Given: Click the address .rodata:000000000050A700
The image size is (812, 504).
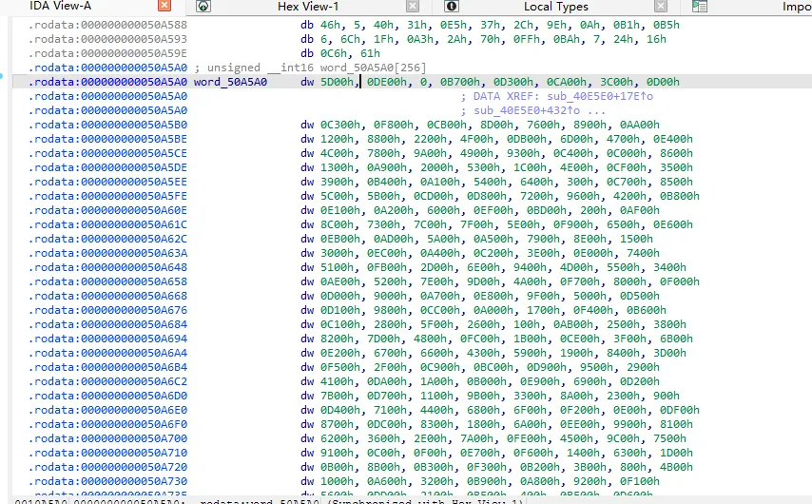Looking at the screenshot, I should [107, 438].
